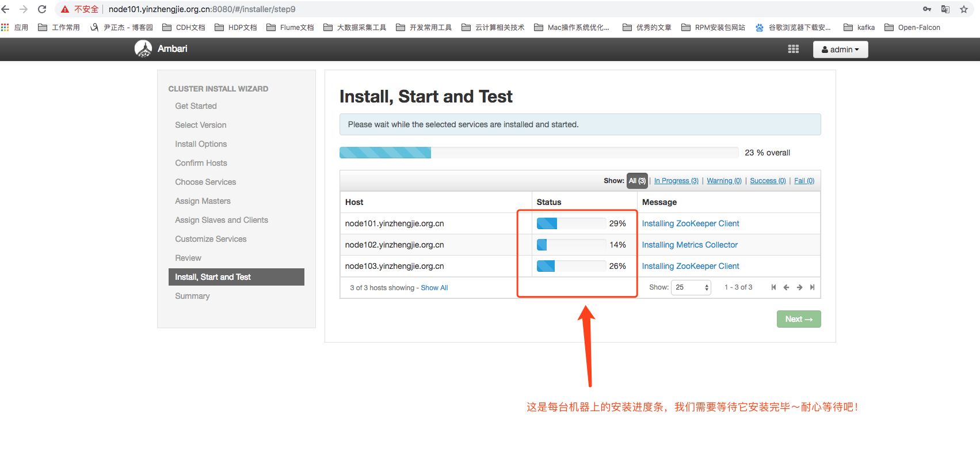This screenshot has height=471, width=980.
Task: Open the 开发常用工具 bookmark folder
Action: pos(424,27)
